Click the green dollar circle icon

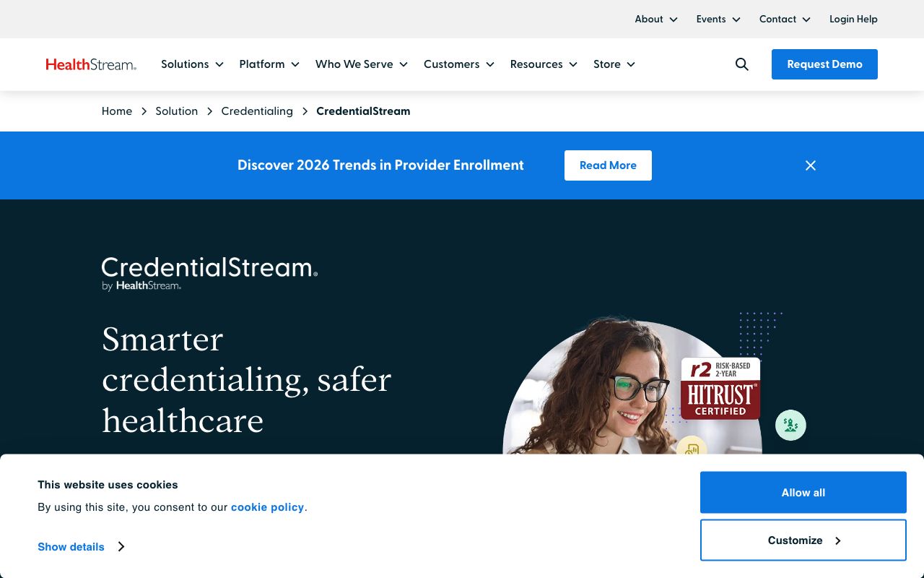(790, 425)
